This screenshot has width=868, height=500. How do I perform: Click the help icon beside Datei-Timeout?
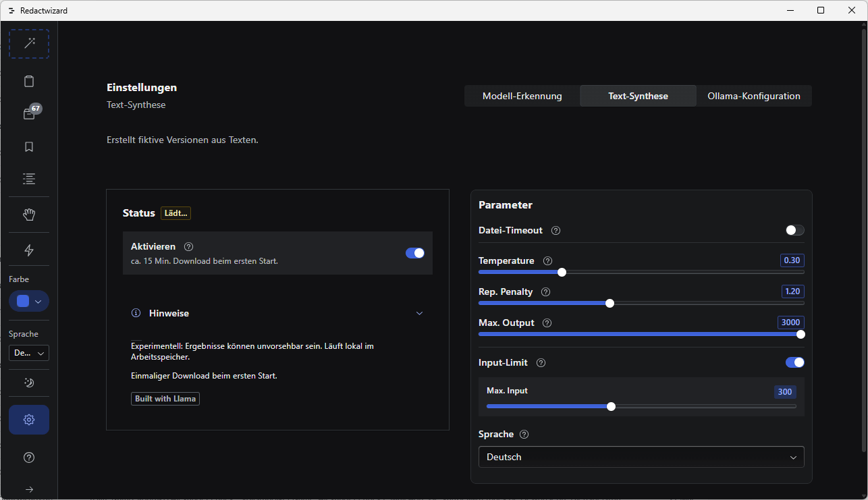(x=556, y=231)
